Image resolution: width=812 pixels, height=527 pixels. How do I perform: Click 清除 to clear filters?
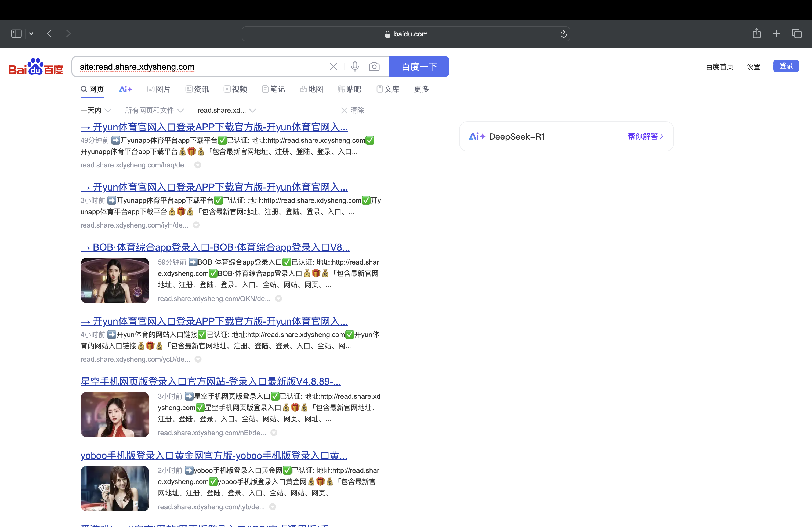coord(353,110)
